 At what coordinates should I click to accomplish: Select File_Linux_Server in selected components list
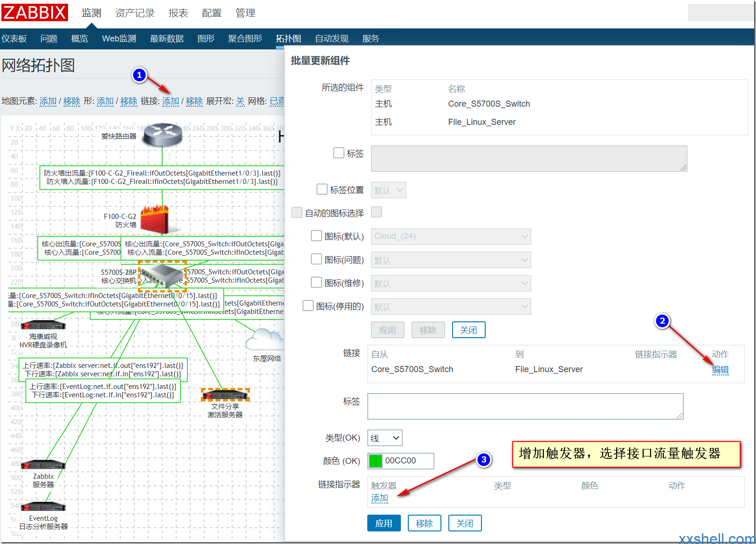tap(482, 122)
